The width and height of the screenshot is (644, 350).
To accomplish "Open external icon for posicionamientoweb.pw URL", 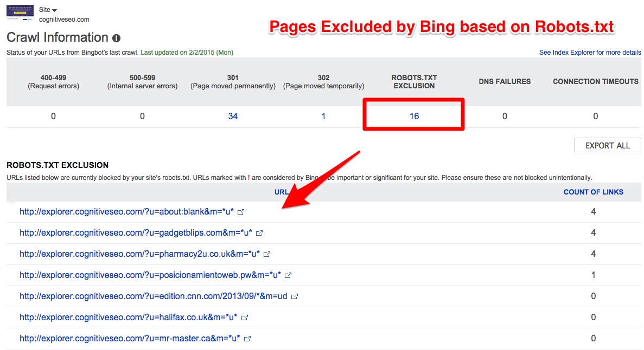I will pyautogui.click(x=288, y=275).
